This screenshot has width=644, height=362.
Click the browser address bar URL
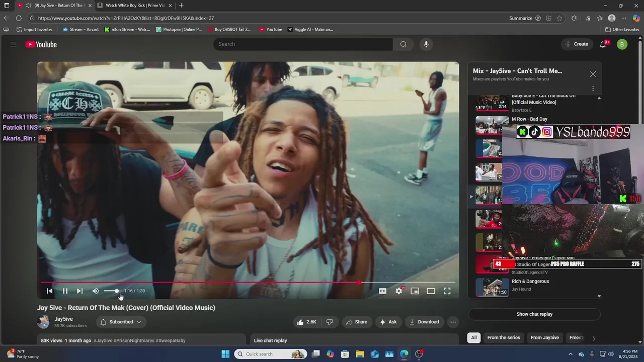click(x=126, y=18)
